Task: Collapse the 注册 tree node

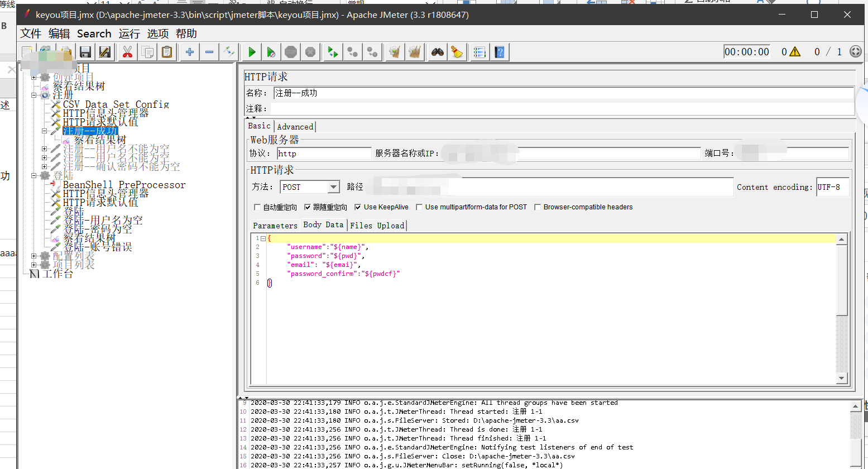Action: click(x=35, y=95)
